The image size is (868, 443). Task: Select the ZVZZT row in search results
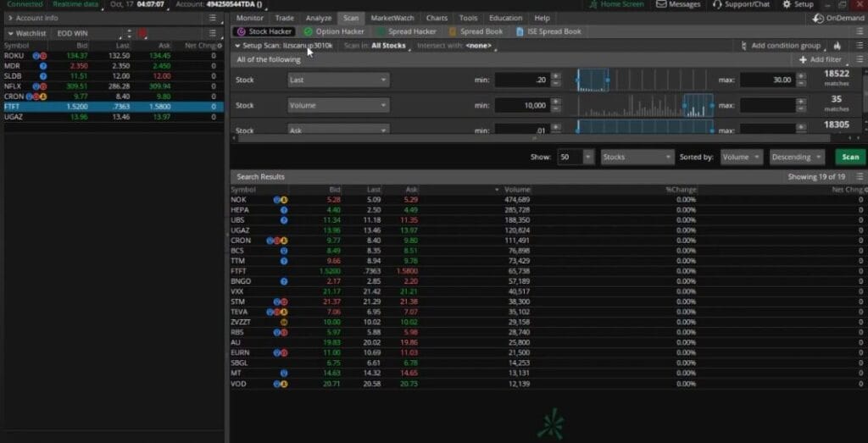(548, 323)
